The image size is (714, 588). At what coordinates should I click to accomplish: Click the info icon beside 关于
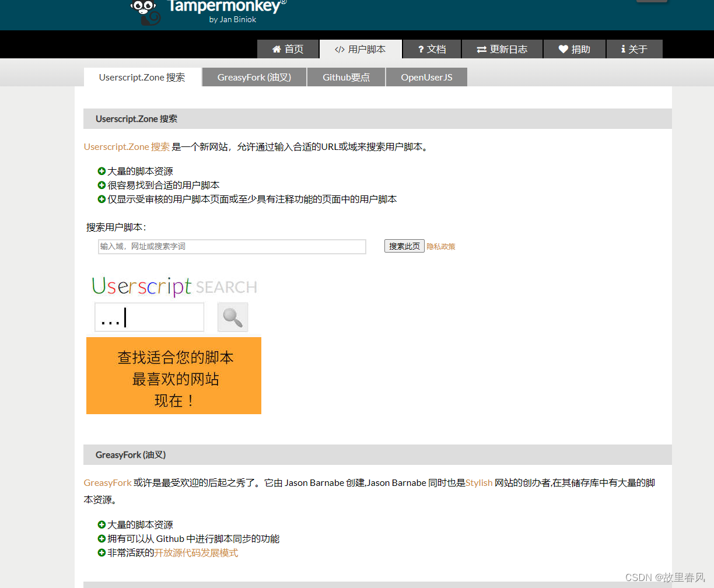coord(623,50)
